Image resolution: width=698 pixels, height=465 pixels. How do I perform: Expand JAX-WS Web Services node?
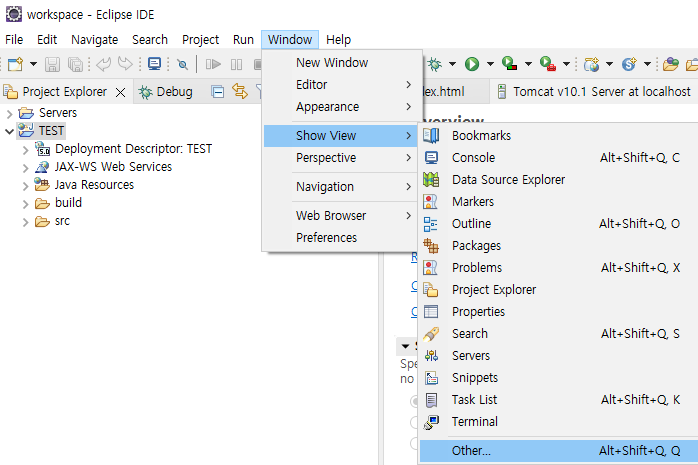(x=26, y=168)
